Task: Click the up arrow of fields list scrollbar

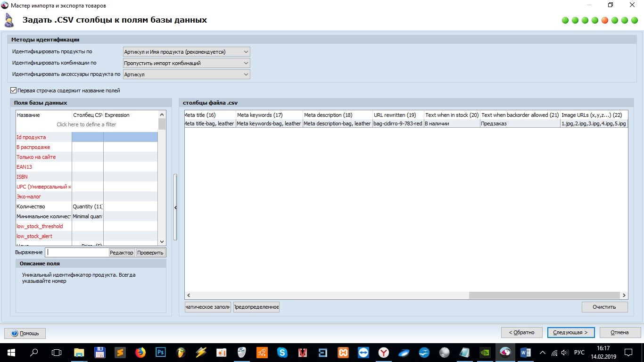Action: tap(162, 115)
